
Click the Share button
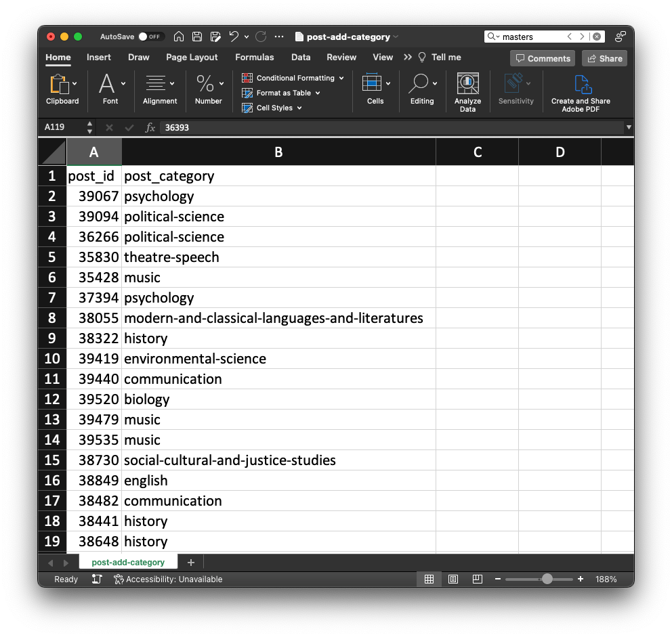point(605,58)
